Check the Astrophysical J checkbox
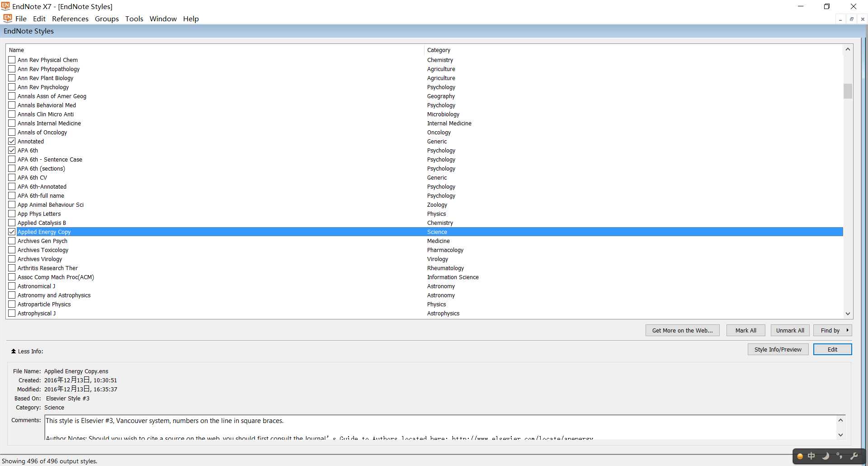This screenshot has height=466, width=868. [x=12, y=313]
